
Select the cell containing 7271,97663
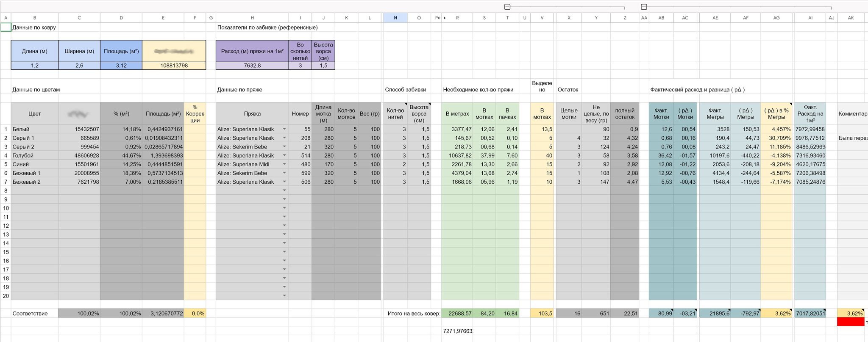point(457,331)
